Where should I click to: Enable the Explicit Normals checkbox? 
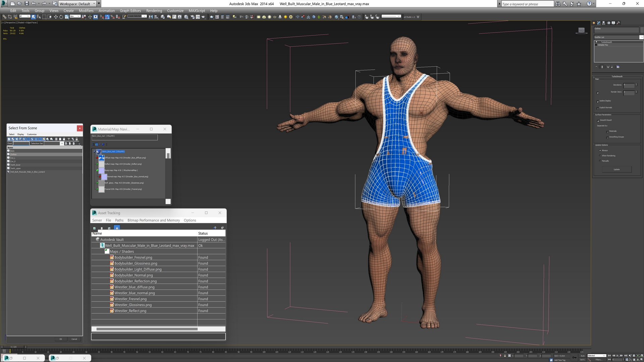pyautogui.click(x=598, y=108)
